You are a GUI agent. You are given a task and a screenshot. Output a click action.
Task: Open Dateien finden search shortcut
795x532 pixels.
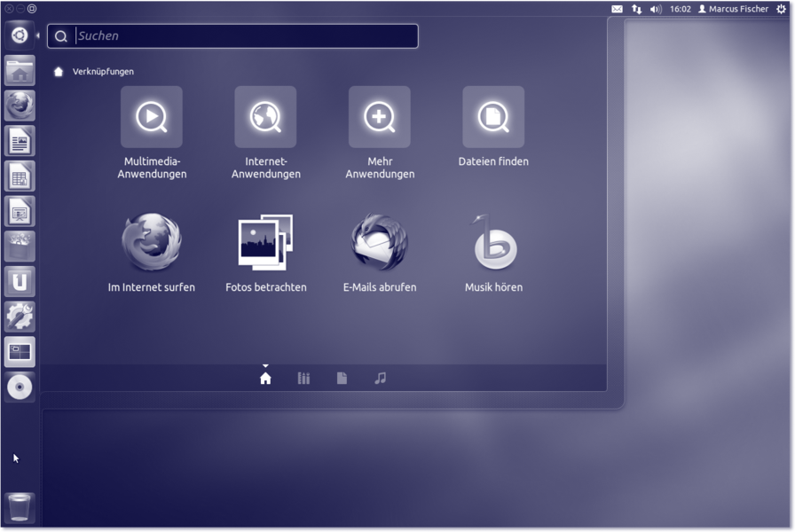(x=493, y=117)
